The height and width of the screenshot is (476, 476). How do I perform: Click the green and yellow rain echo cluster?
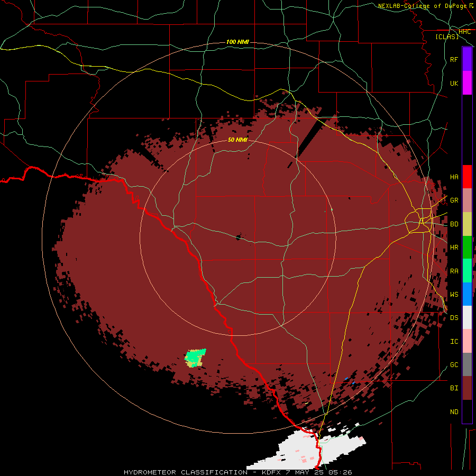coord(195,358)
